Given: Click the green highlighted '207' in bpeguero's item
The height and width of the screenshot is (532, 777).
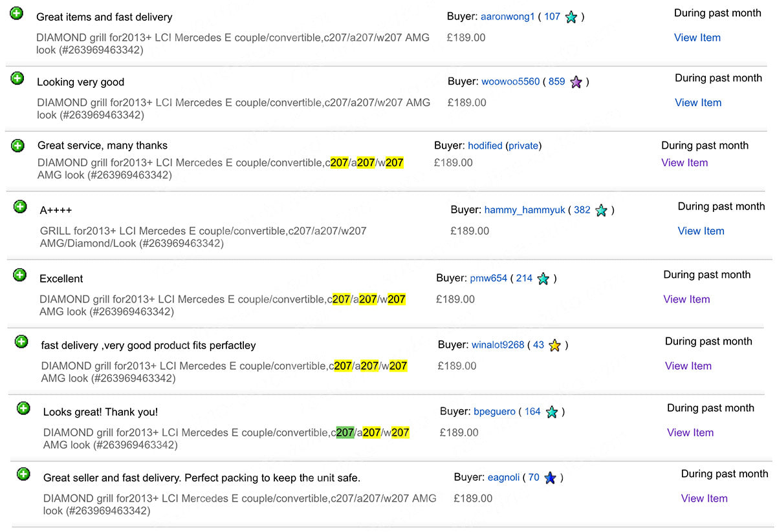Looking at the screenshot, I should click(x=345, y=432).
